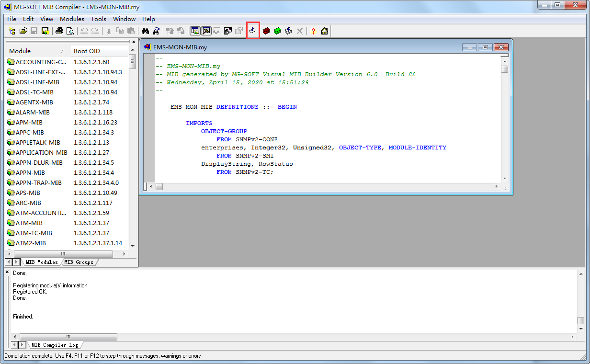Toggle the Module Explorer pane button
This screenshot has height=364, width=590.
(x=195, y=31)
